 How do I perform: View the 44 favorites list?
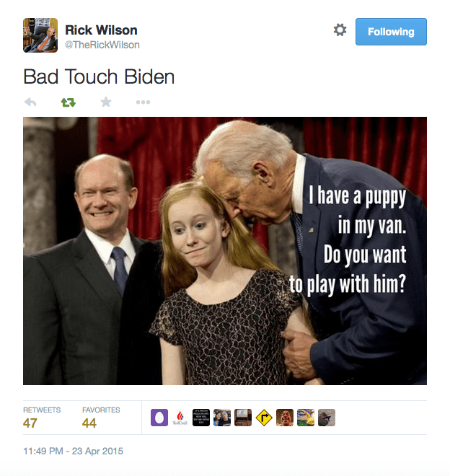click(x=101, y=418)
